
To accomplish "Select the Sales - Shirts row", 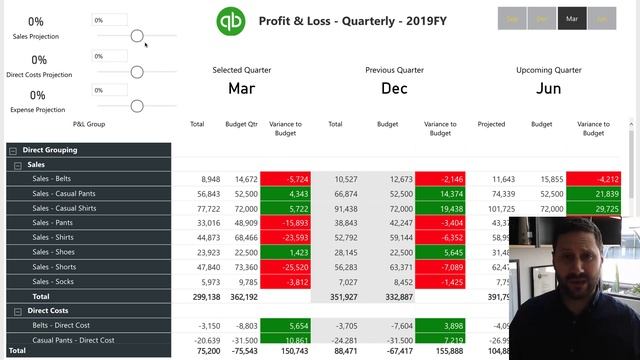I will pyautogui.click(x=89, y=238).
